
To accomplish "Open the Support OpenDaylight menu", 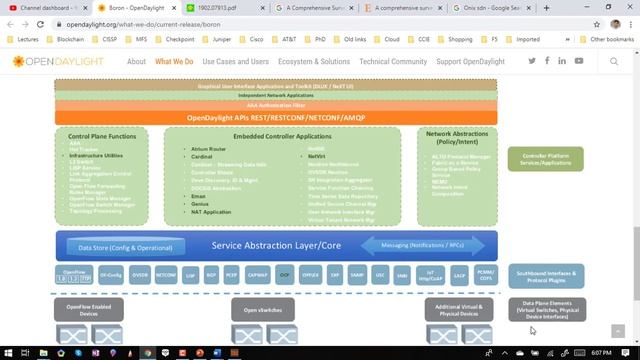I will click(470, 62).
